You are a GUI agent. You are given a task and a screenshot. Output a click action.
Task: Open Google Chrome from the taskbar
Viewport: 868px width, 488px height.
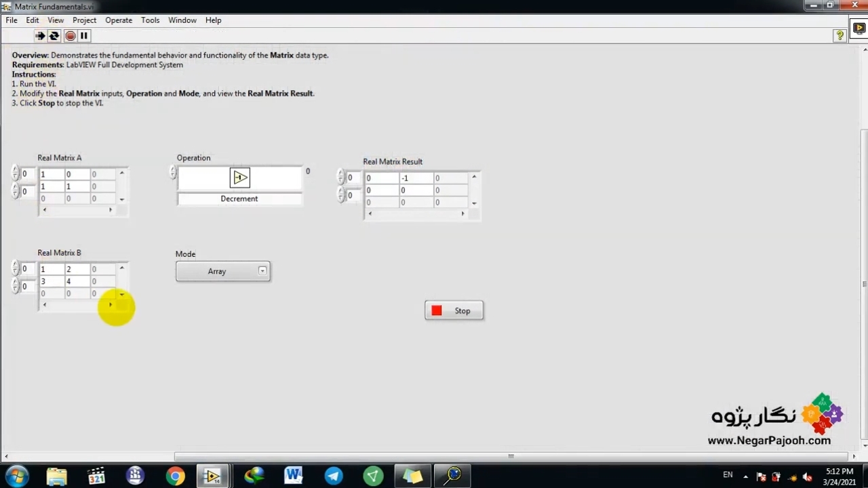pyautogui.click(x=175, y=476)
